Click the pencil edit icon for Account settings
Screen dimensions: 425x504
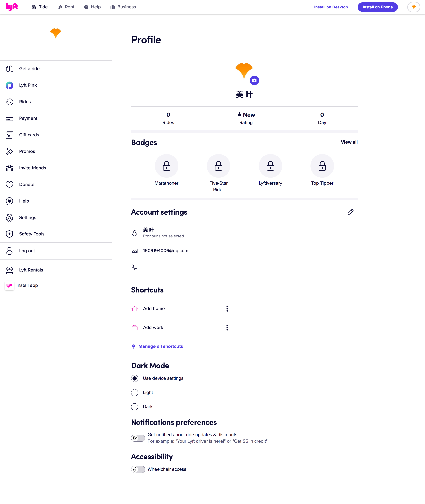[351, 212]
